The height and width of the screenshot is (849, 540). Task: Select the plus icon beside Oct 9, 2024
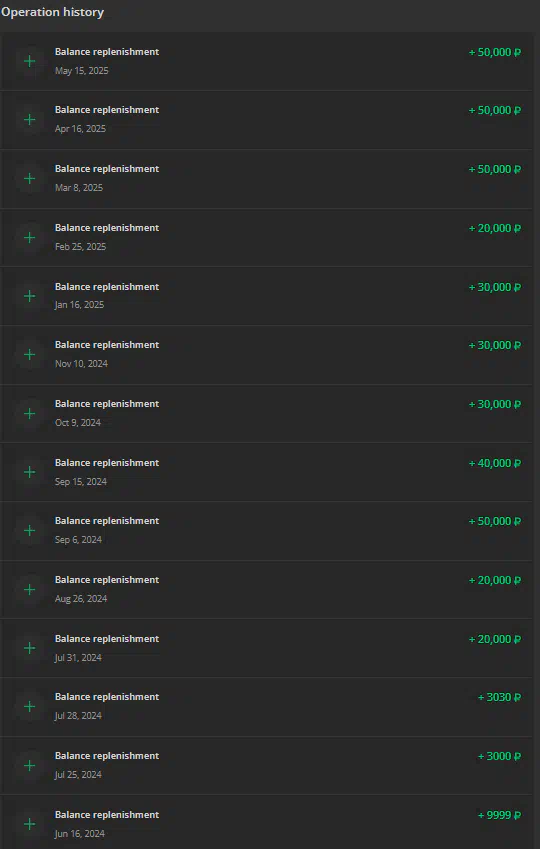point(29,414)
